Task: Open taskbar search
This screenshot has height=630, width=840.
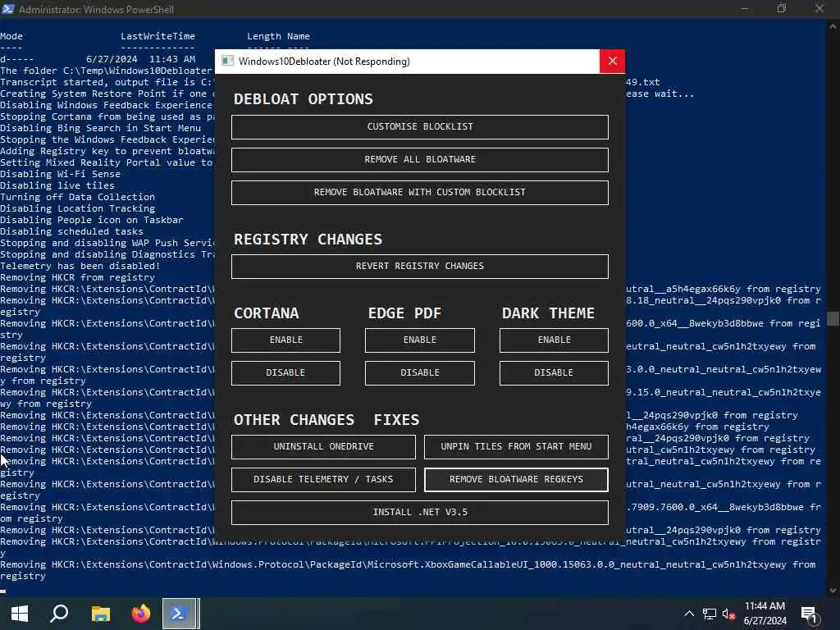Action: pyautogui.click(x=59, y=614)
